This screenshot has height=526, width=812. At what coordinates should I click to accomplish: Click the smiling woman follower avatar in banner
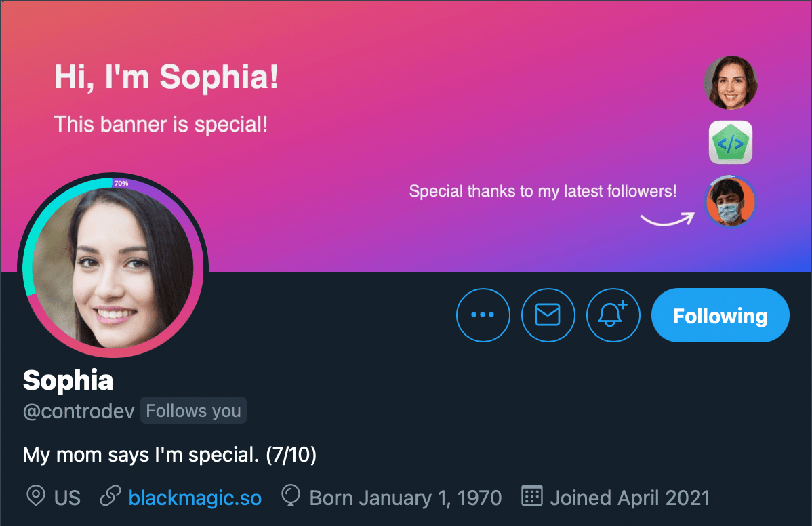(730, 83)
